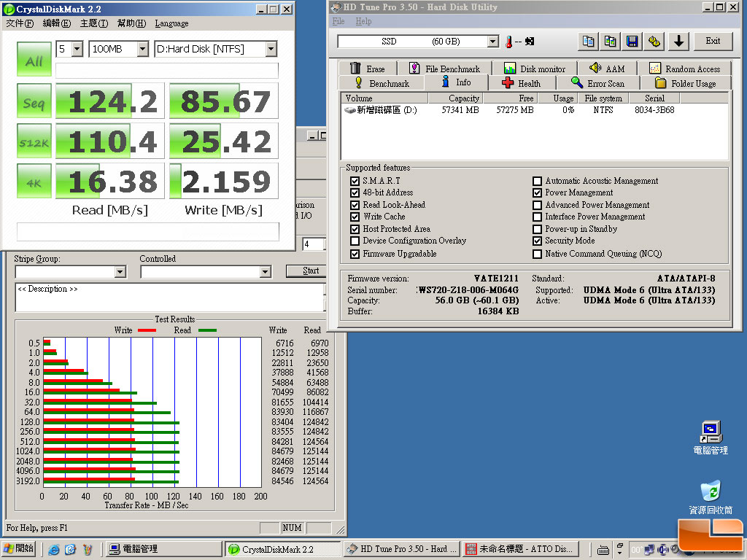
Task: Click the HD Tune copy info icon
Action: (589, 42)
